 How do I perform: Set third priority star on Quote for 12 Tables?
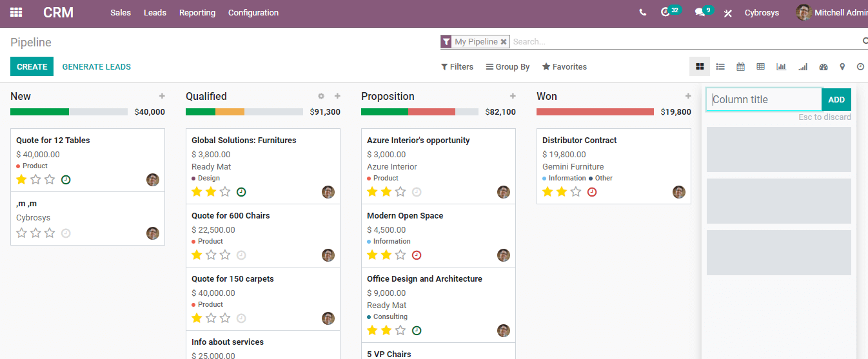click(50, 180)
